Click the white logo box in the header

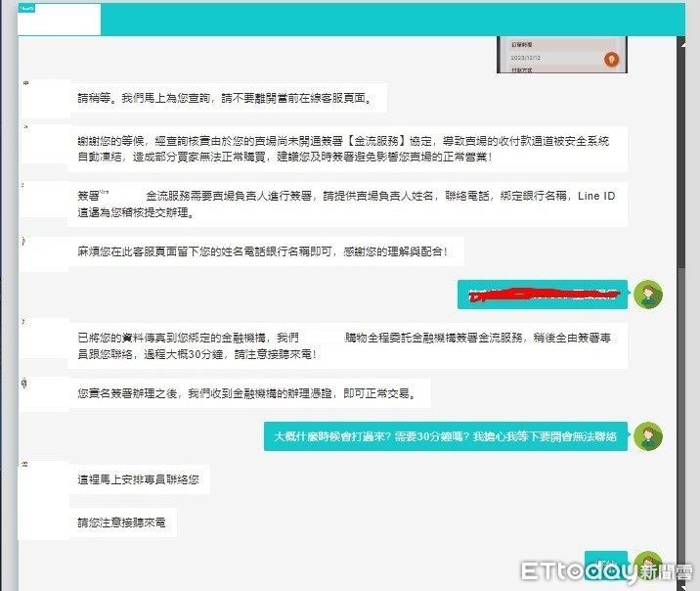(59, 19)
